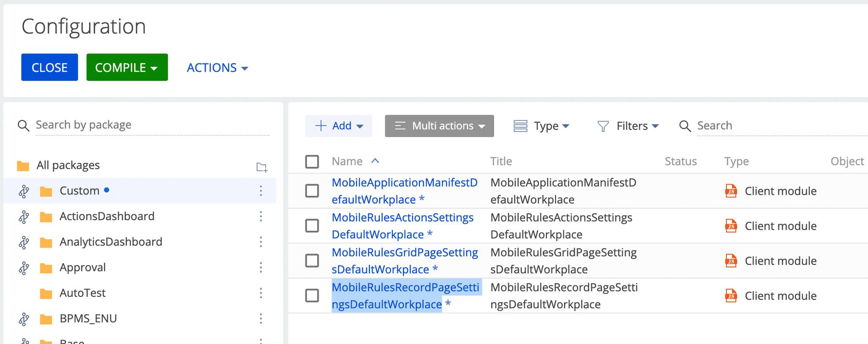
Task: Focus the Search by package field
Action: (152, 125)
